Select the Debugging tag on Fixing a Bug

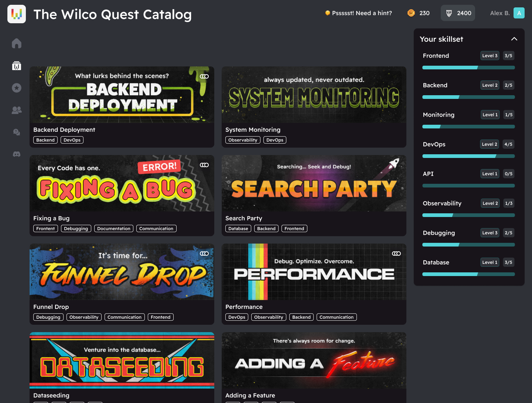click(76, 228)
